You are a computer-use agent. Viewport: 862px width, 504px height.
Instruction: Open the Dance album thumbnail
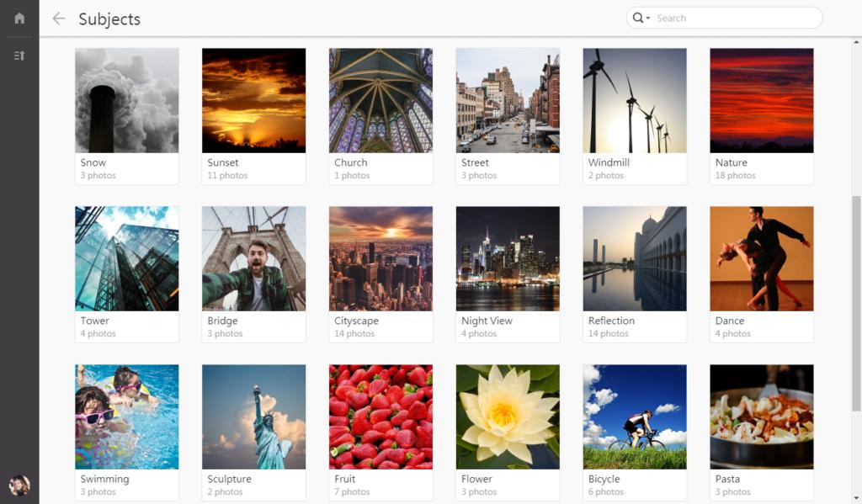762,259
